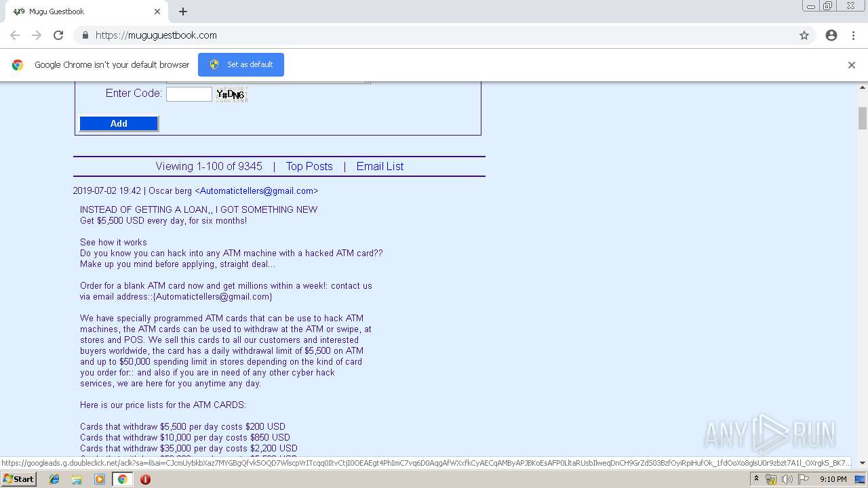The image size is (868, 488).
Task: Click the line See how it works
Action: [113, 243]
